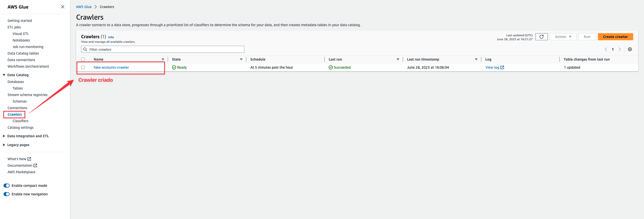The width and height of the screenshot is (644, 219).
Task: Click Table changes from last run header
Action: [586, 59]
